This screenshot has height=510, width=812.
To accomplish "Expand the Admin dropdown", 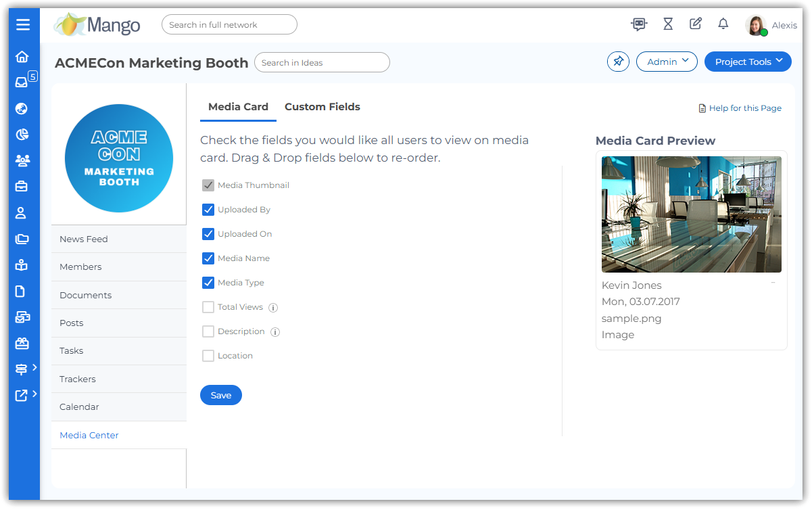I will tap(667, 62).
